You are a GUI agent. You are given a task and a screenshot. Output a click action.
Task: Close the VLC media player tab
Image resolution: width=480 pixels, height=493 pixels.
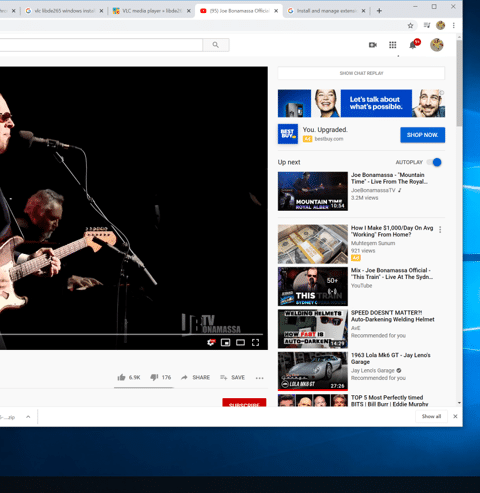coord(189,11)
